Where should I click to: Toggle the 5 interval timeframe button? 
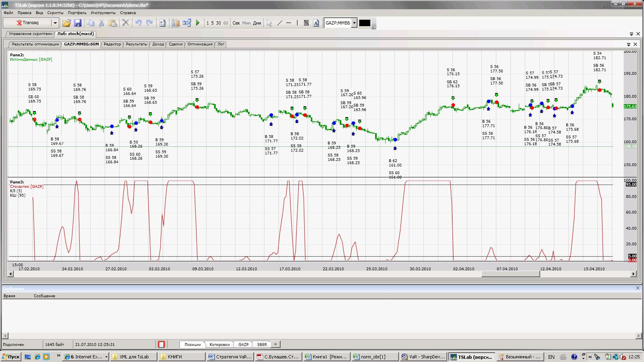[213, 23]
